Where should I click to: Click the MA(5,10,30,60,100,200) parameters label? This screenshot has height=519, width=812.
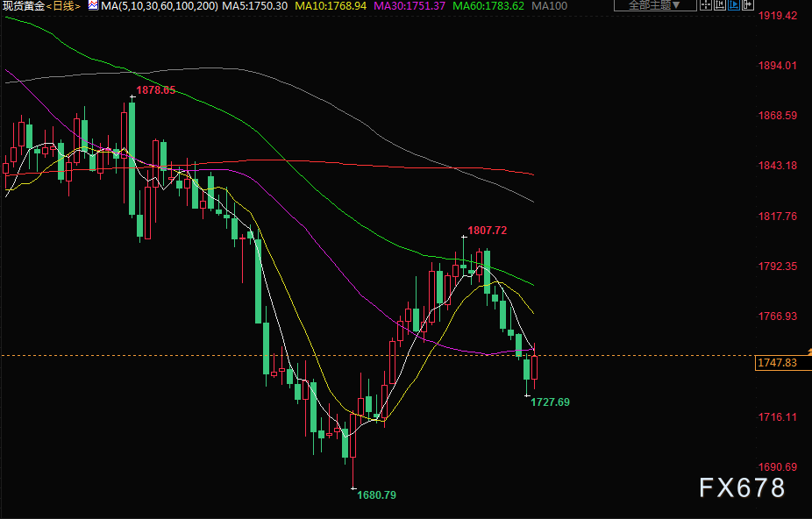pos(160,6)
